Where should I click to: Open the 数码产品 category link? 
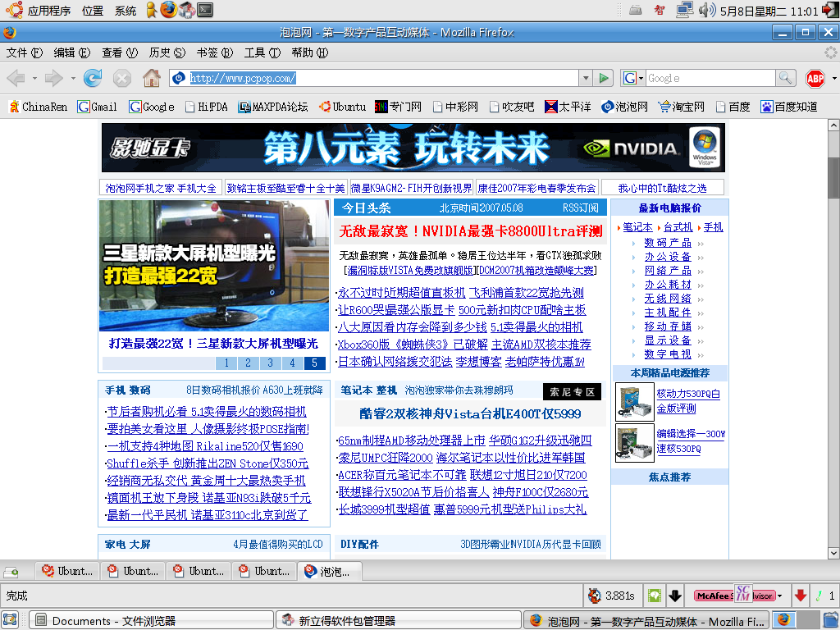click(x=668, y=243)
